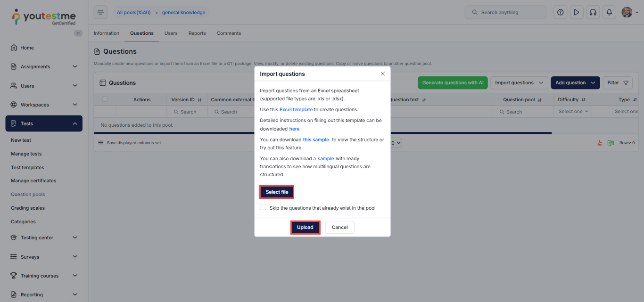
Task: Toggle the select-all checkbox in table header
Action: pos(105,99)
